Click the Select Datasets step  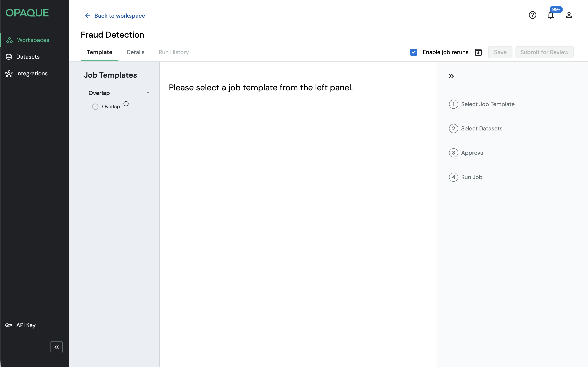481,128
